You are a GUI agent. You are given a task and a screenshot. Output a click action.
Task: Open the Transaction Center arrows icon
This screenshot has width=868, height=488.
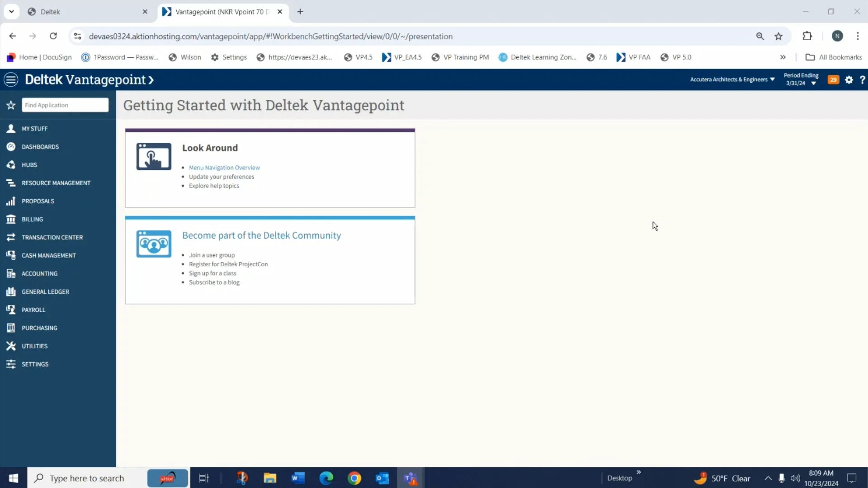coord(11,237)
